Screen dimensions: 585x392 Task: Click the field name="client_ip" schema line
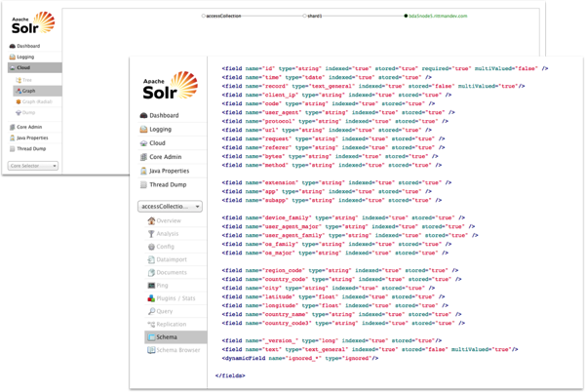pyautogui.click(x=336, y=96)
